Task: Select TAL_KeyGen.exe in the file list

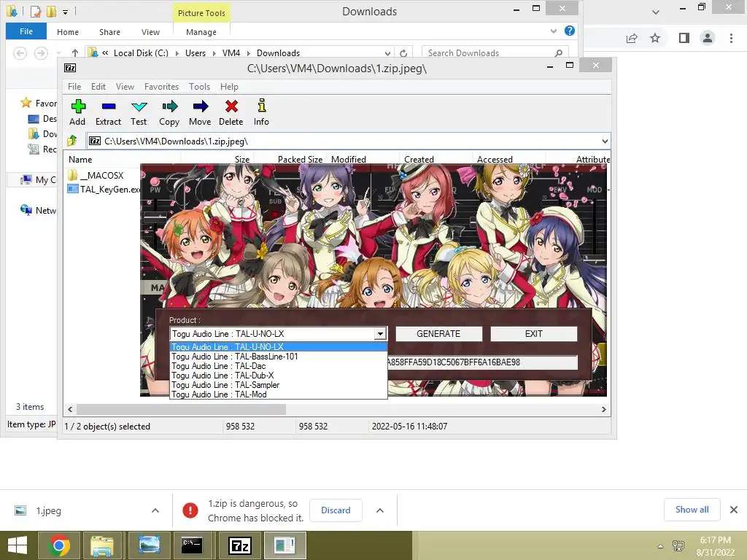Action: (104, 189)
